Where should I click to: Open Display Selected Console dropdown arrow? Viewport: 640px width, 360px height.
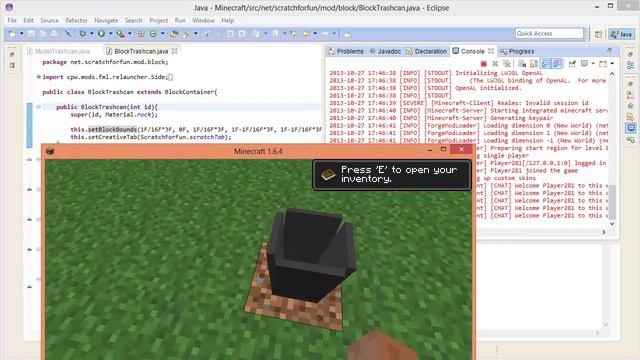click(x=593, y=64)
